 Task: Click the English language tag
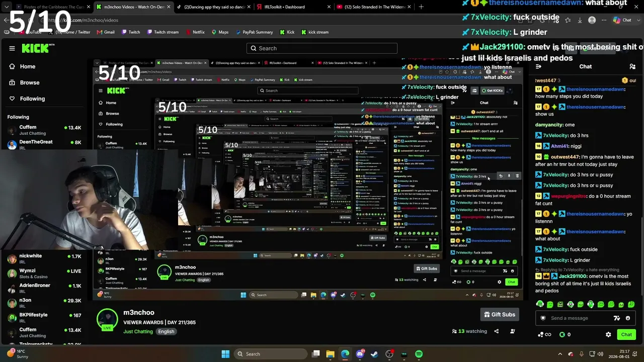(166, 331)
